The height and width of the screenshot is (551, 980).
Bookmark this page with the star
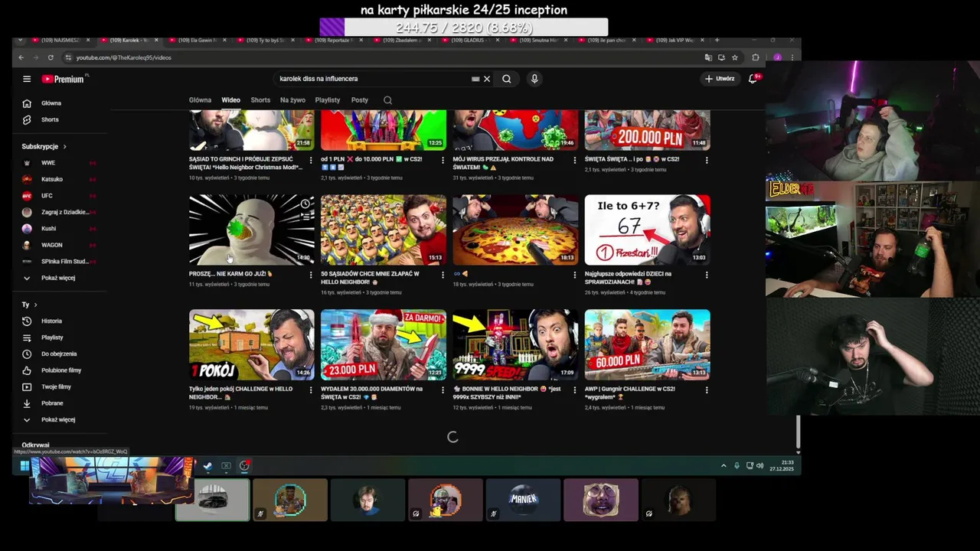pos(734,57)
